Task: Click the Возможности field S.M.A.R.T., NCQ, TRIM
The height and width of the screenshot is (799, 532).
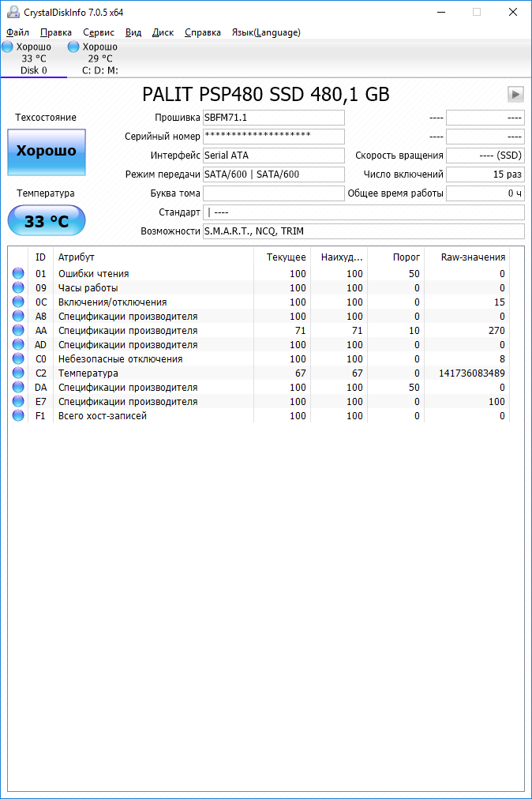Action: [363, 231]
